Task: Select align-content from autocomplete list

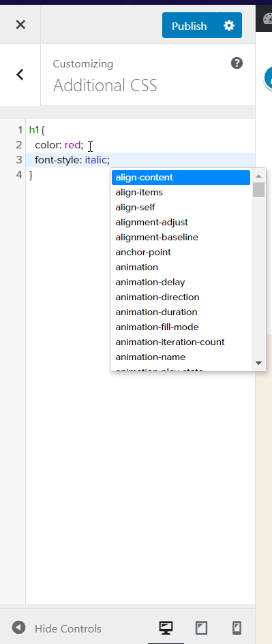Action: (x=181, y=178)
